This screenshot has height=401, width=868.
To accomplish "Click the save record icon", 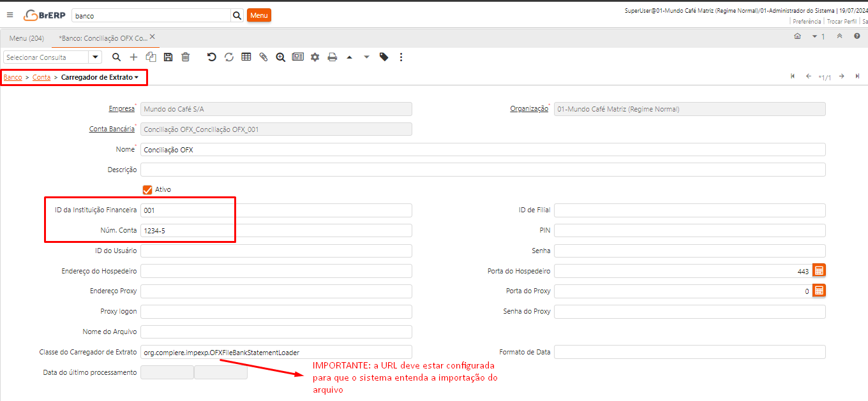I will click(x=168, y=57).
